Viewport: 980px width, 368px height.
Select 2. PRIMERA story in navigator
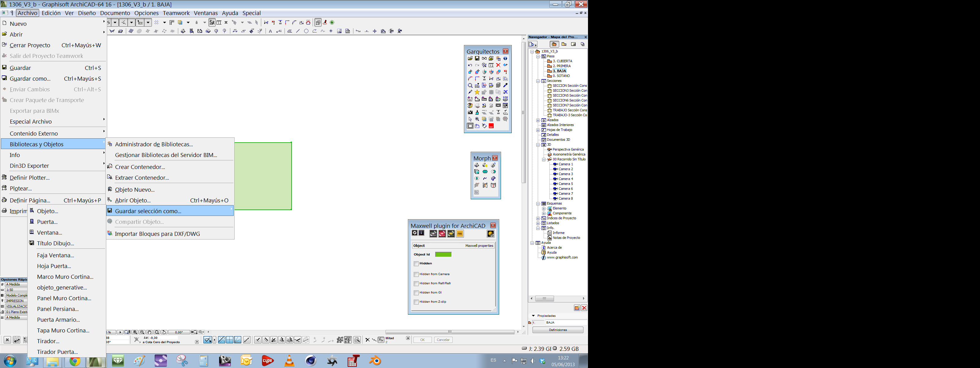click(562, 66)
